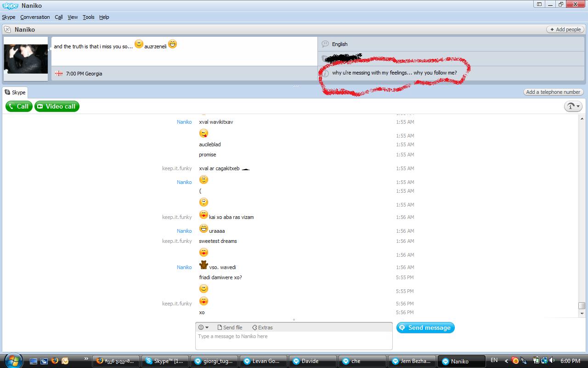The height and width of the screenshot is (368, 588).
Task: Click the message 'friadi damiwere xo?'
Action: pos(220,277)
